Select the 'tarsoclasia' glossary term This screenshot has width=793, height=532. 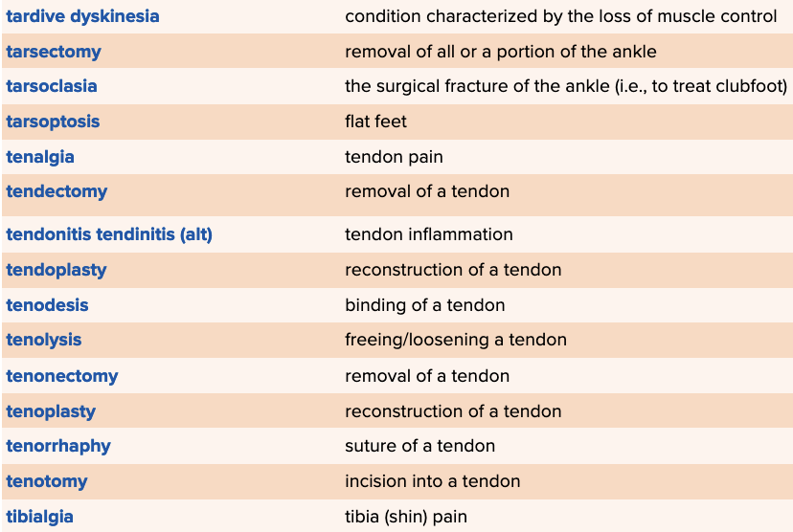coord(52,86)
